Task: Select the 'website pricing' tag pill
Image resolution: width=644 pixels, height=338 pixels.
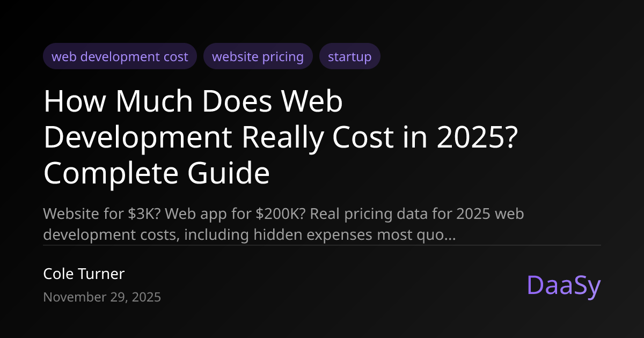Action: pyautogui.click(x=258, y=56)
